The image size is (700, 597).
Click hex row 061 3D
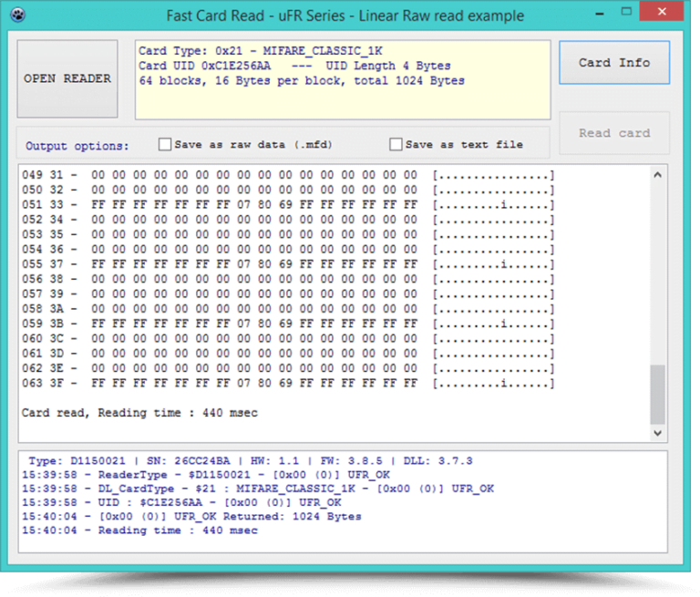pyautogui.click(x=288, y=354)
